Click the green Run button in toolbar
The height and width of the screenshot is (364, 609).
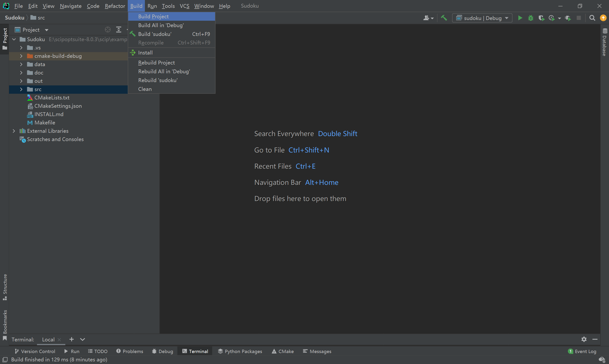coord(520,18)
